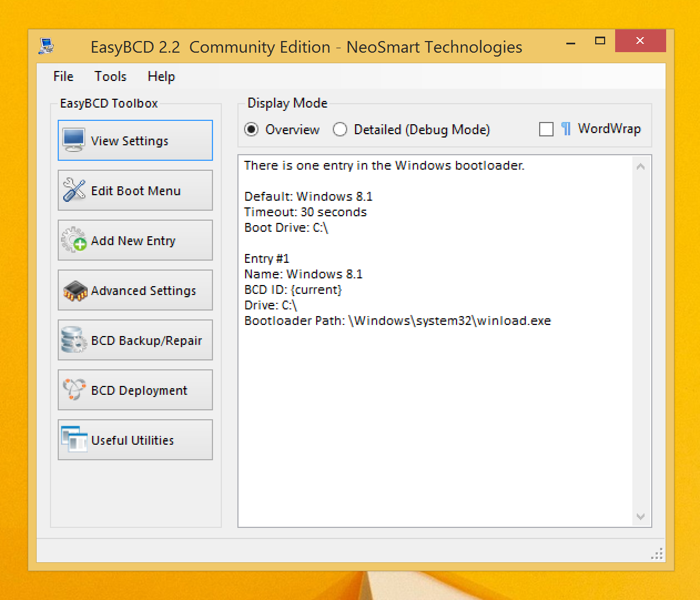Maximize the EasyBCD window

[x=600, y=41]
